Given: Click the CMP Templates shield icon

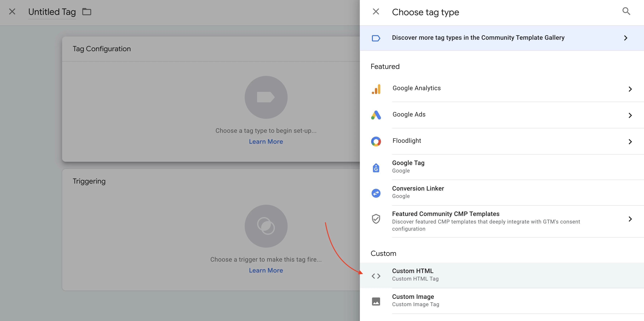Looking at the screenshot, I should click(376, 219).
